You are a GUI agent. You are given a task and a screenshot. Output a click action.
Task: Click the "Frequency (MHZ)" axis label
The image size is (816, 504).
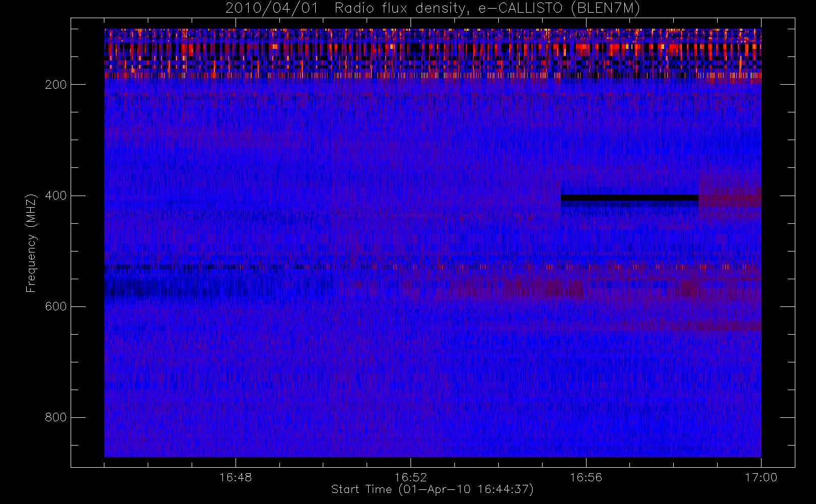(x=31, y=243)
